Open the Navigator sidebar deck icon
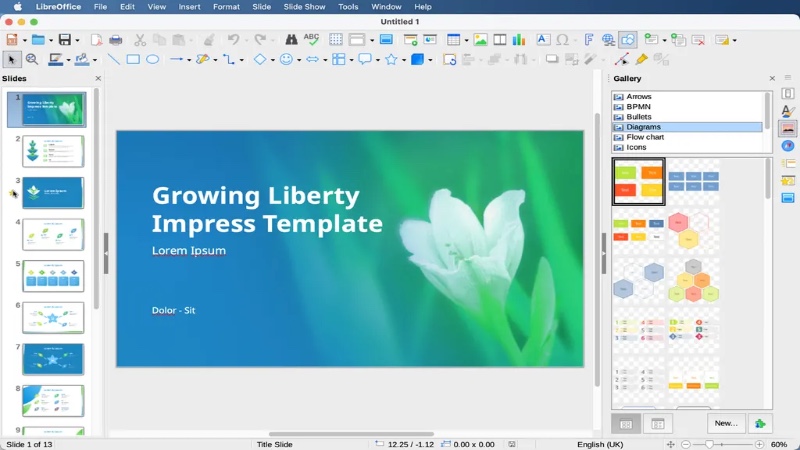800x450 pixels. point(788,146)
